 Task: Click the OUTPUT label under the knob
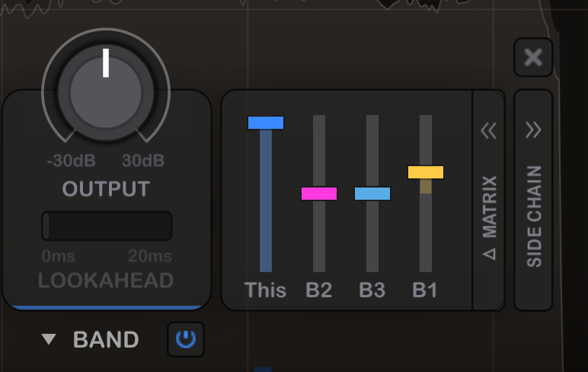(x=106, y=189)
